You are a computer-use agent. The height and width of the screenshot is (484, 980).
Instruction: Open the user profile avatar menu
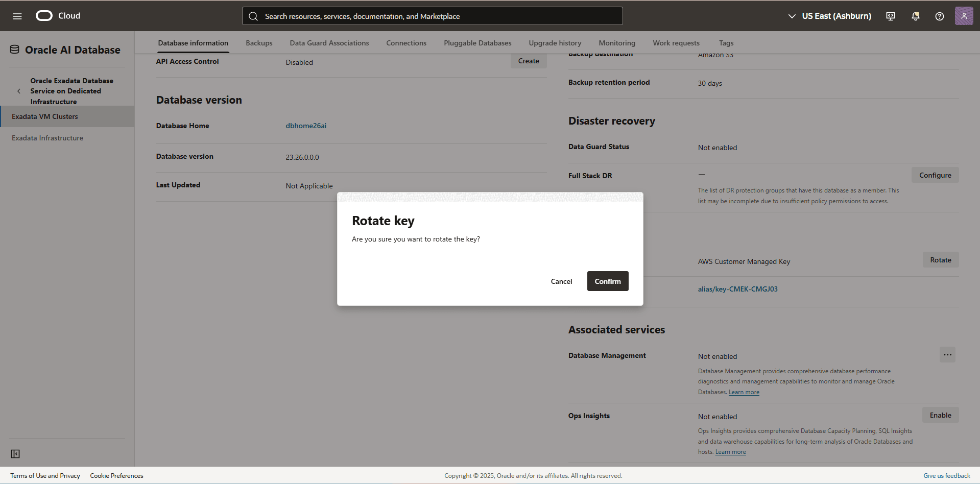[x=963, y=16]
